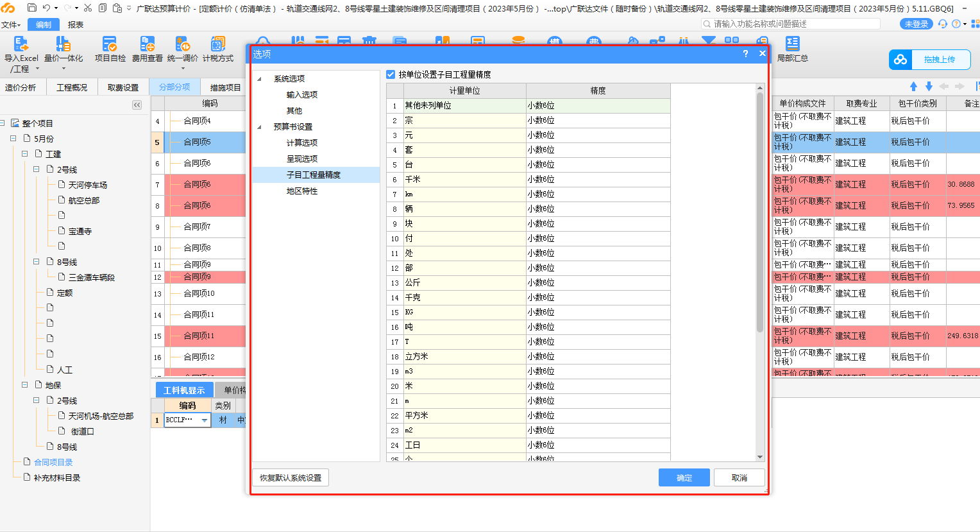Toggle 按单位设置子目工程量精度 checkbox
980x532 pixels.
point(391,74)
